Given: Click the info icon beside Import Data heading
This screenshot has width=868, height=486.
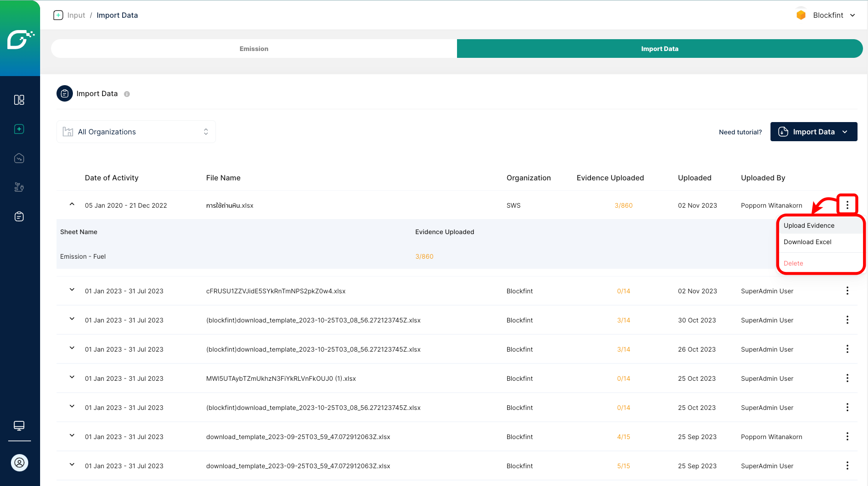Looking at the screenshot, I should coord(127,94).
